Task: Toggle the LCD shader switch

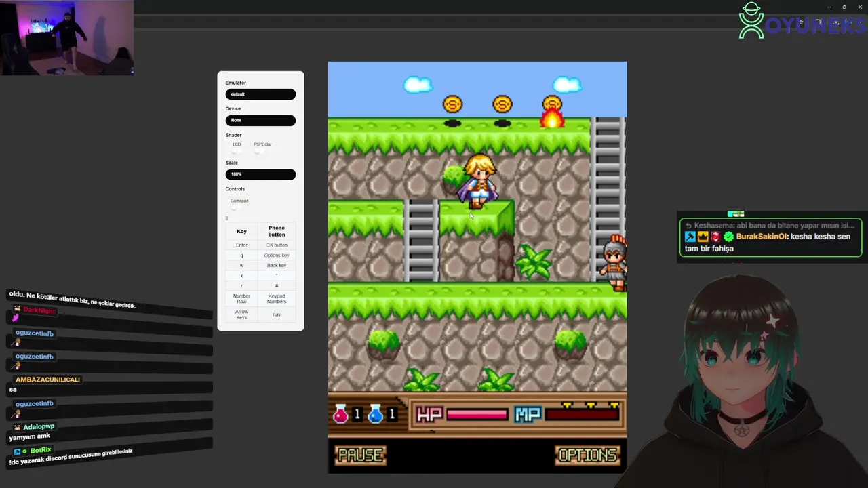Action: pyautogui.click(x=237, y=151)
